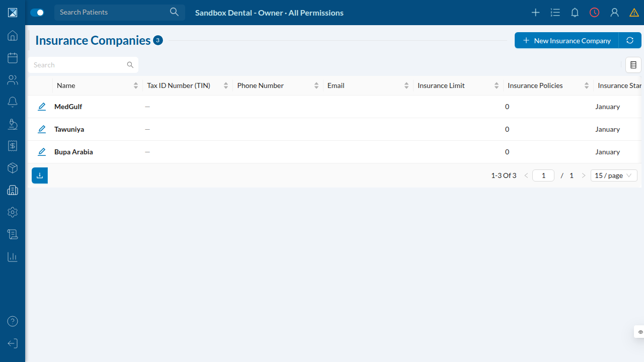
Task: Open the sidebar notifications bell icon
Action: tap(13, 102)
